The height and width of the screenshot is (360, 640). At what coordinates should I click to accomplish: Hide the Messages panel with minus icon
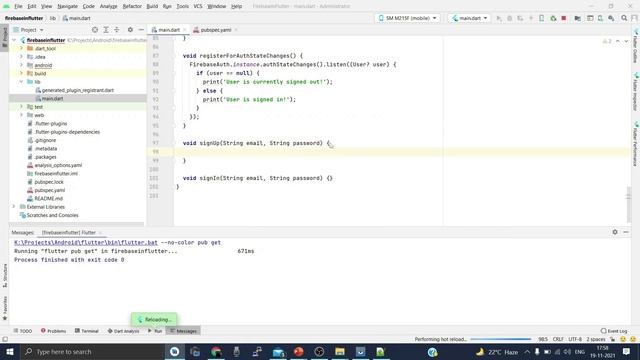(x=626, y=232)
